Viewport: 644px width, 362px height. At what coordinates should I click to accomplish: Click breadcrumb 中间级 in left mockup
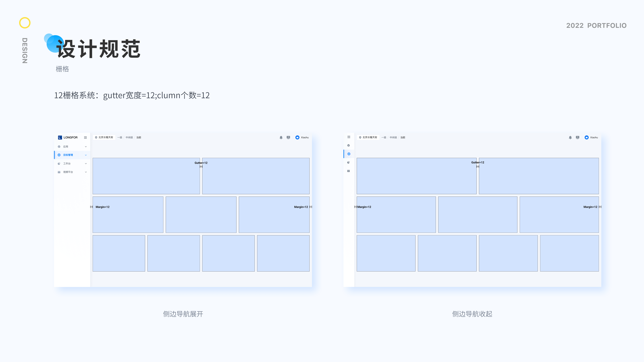click(x=129, y=137)
